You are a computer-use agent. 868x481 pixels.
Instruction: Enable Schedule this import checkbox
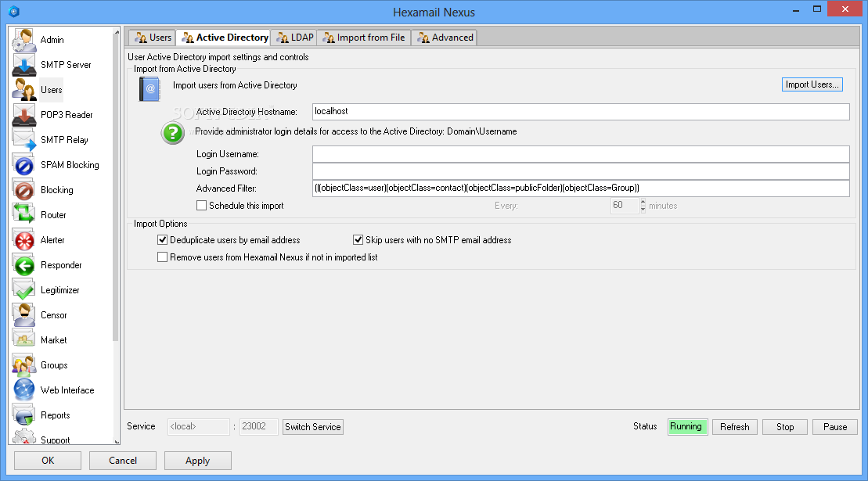pyautogui.click(x=201, y=206)
